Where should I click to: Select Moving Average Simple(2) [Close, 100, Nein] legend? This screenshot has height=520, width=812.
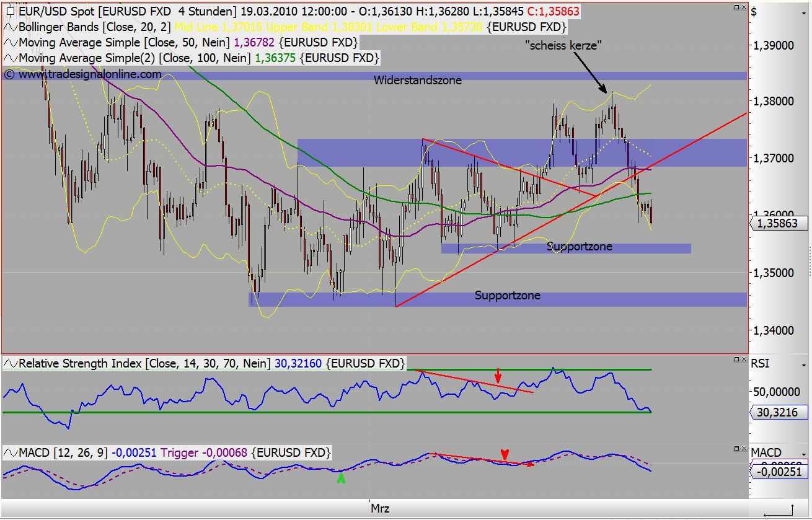135,58
